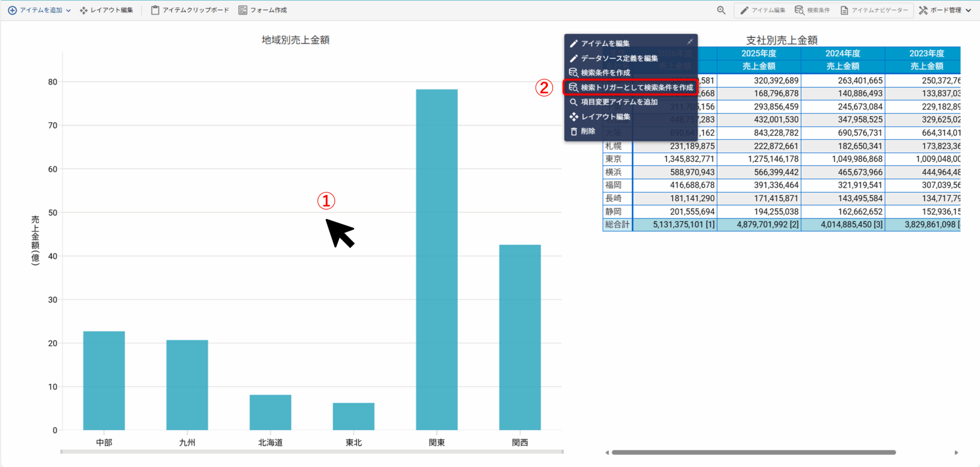Open the アイテムを追加 dropdown arrow

[69, 9]
